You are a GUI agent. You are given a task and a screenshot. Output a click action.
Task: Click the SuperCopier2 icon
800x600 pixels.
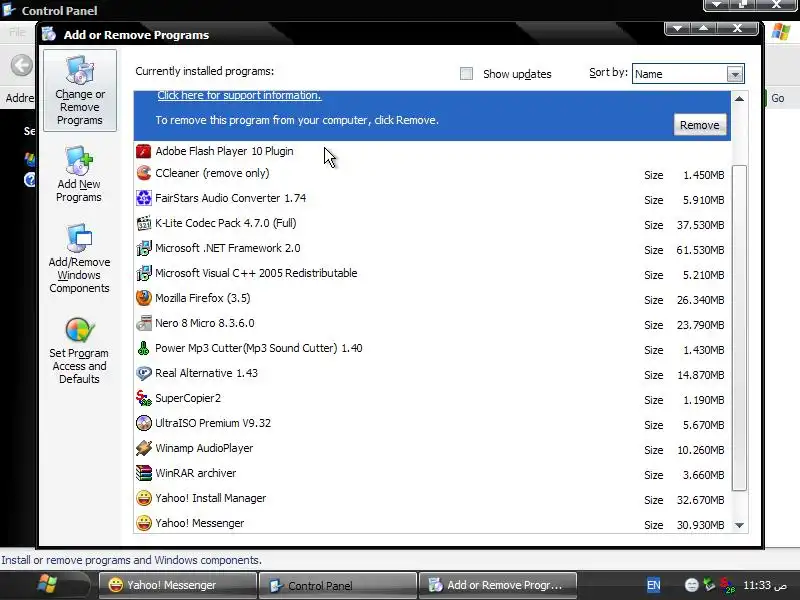143,398
